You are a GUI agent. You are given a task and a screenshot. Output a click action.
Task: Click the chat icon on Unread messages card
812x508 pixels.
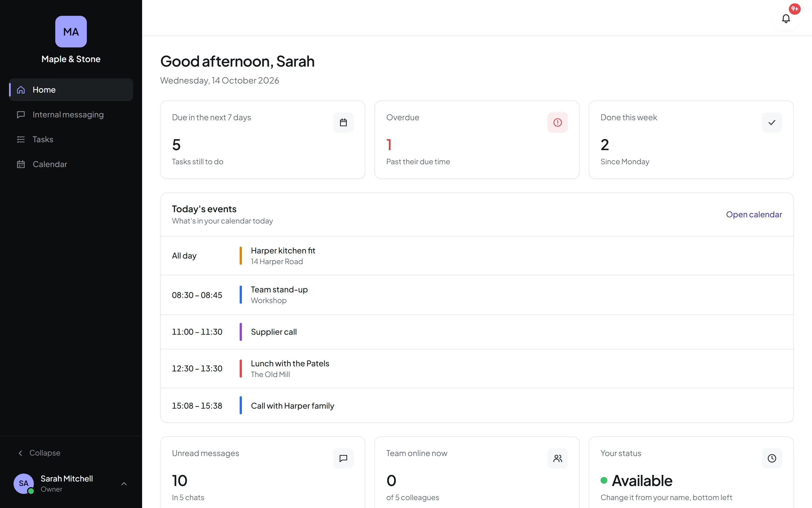click(343, 458)
